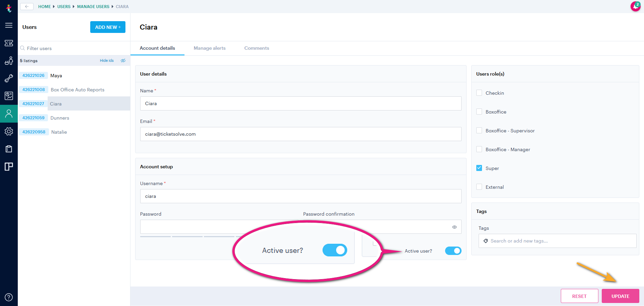Click the Ticketsolve logo in sidebar
Image resolution: width=644 pixels, height=306 pixels.
[x=9, y=8]
